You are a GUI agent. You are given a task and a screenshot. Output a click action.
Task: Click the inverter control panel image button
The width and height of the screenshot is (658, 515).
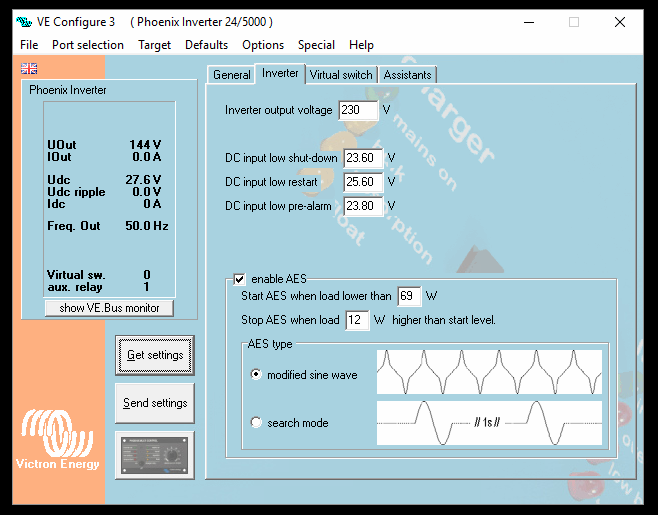[x=154, y=455]
